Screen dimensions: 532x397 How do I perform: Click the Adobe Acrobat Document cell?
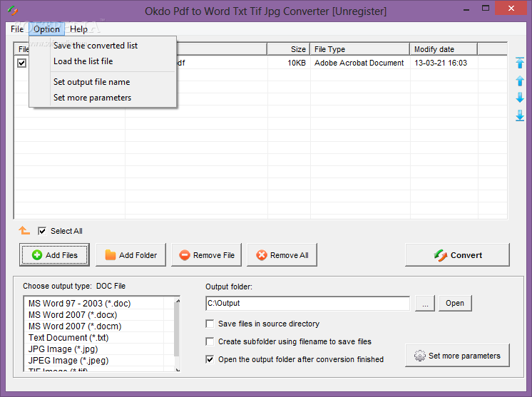359,63
